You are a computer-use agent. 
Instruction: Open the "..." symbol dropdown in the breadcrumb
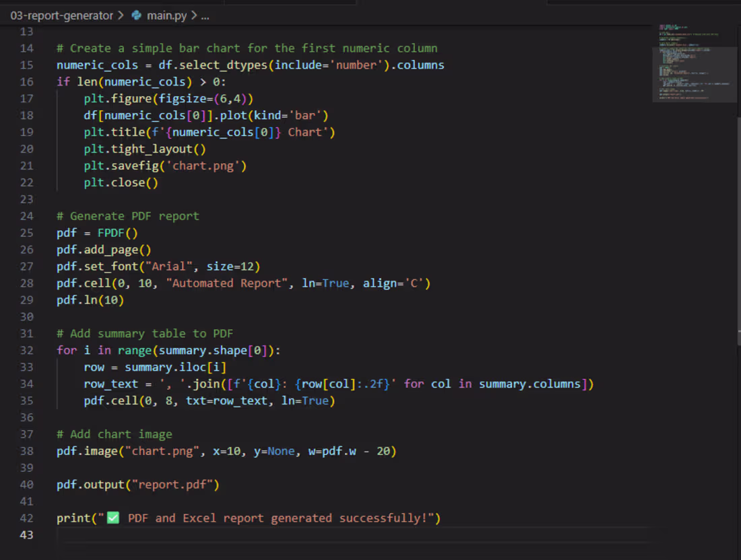pos(205,15)
